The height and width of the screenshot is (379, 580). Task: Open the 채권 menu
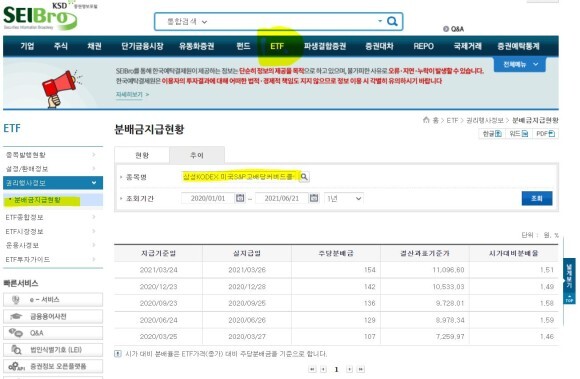(x=94, y=46)
